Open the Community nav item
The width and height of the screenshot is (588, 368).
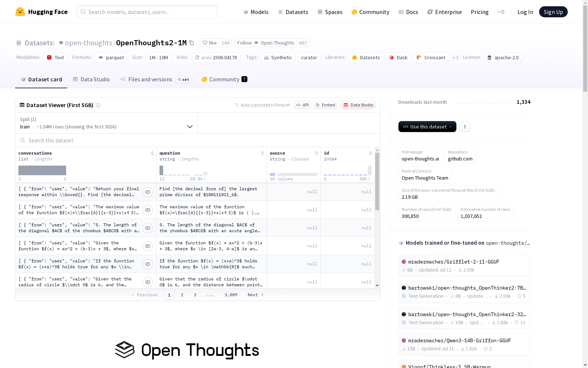click(370, 12)
